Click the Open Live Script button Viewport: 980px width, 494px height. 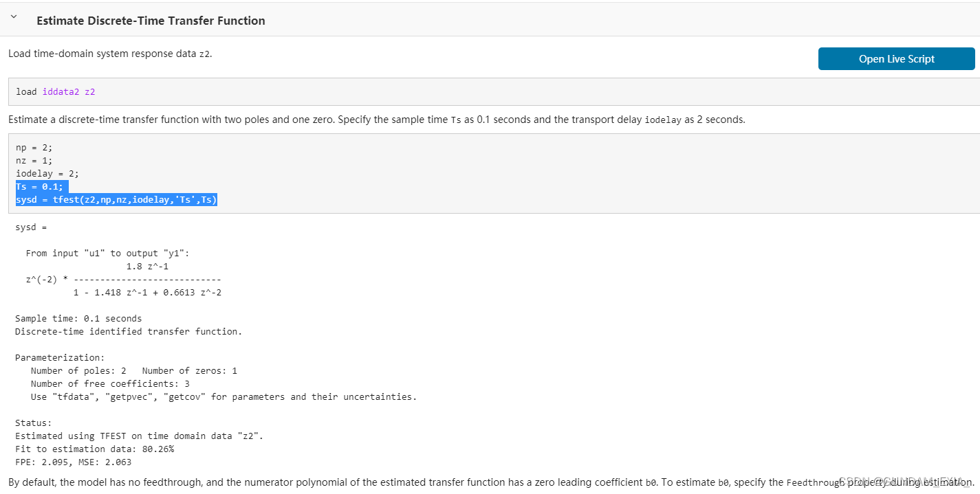[896, 59]
